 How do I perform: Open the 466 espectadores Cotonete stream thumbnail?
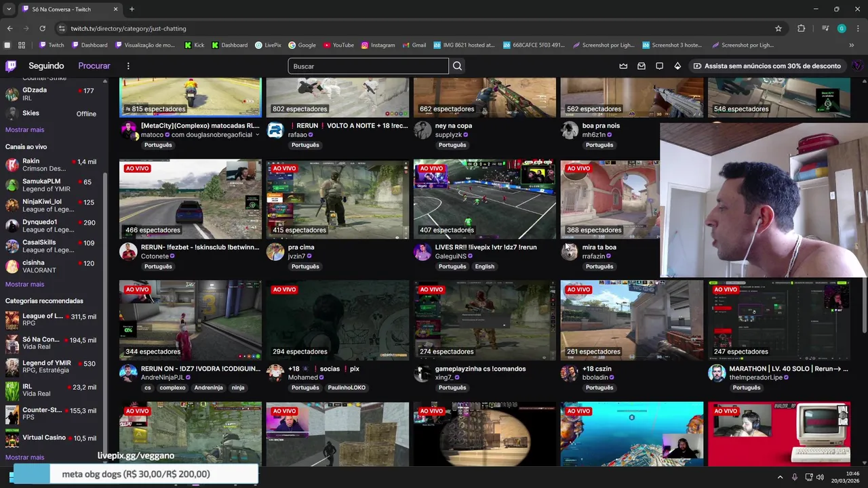[191, 199]
